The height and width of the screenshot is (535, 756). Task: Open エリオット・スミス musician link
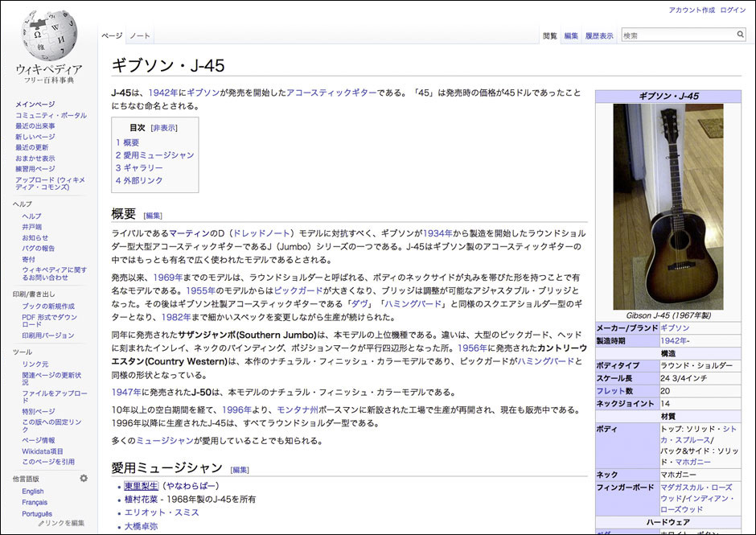click(162, 512)
